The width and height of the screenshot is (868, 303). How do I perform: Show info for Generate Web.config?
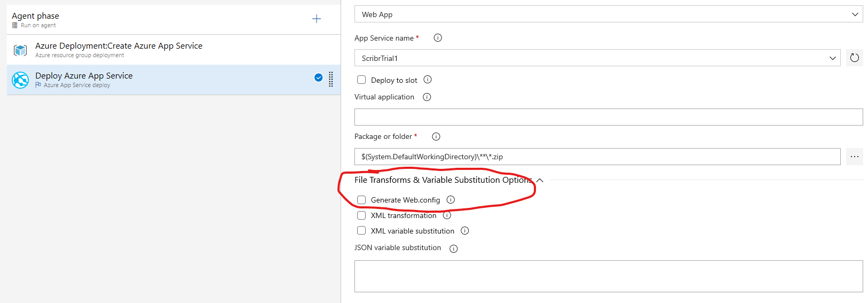[451, 200]
